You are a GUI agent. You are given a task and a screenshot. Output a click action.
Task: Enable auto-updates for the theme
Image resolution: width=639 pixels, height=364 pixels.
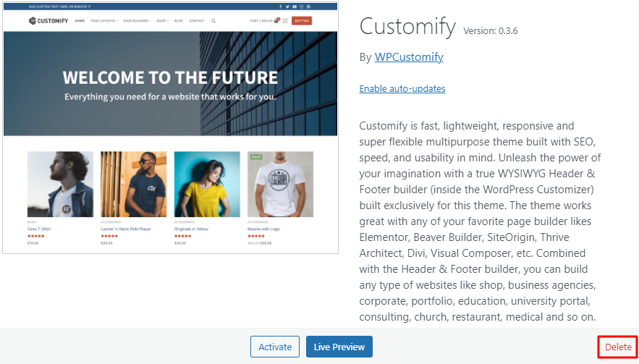pyautogui.click(x=402, y=89)
